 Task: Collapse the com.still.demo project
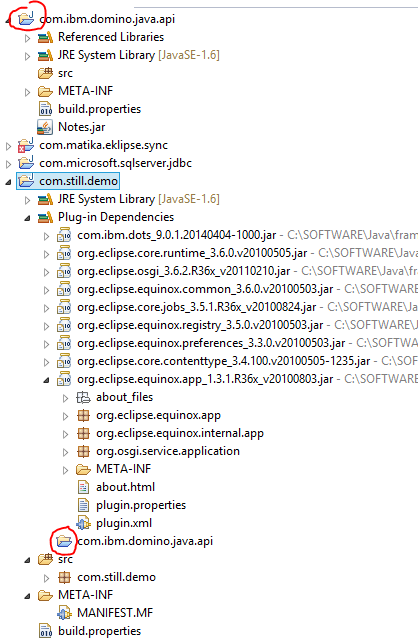click(9, 182)
